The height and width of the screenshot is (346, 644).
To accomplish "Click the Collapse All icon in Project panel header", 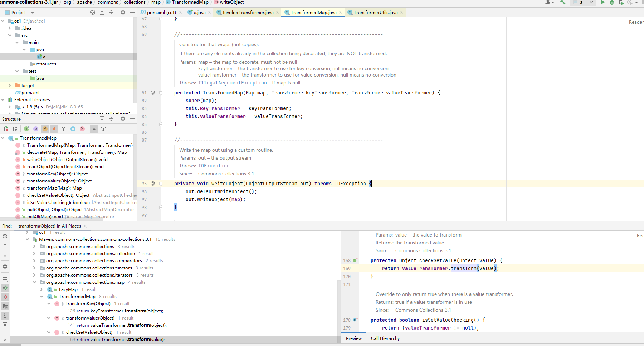I will click(x=111, y=12).
